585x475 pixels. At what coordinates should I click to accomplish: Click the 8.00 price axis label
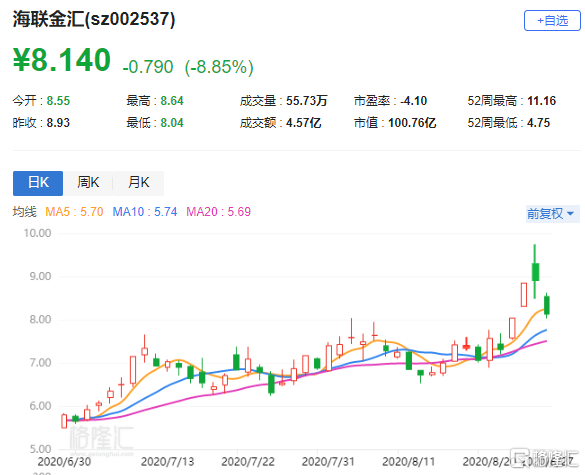[40, 320]
